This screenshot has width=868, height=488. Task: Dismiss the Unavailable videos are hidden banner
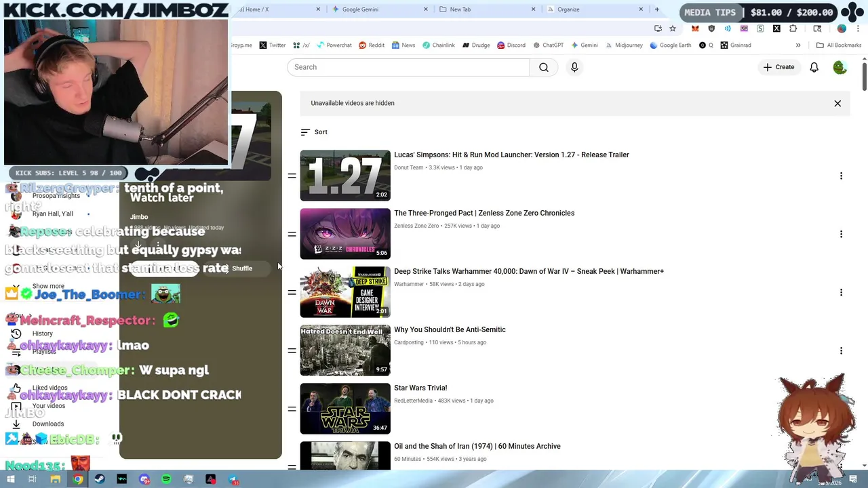(837, 104)
